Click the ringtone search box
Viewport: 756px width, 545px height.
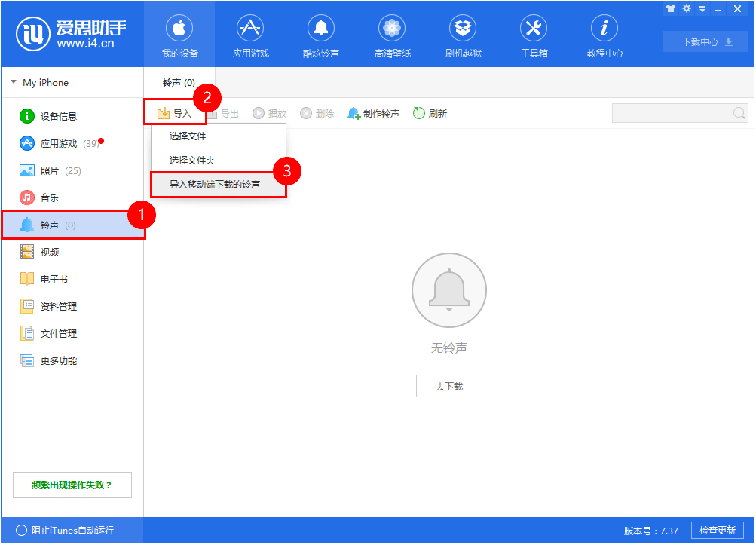(675, 112)
